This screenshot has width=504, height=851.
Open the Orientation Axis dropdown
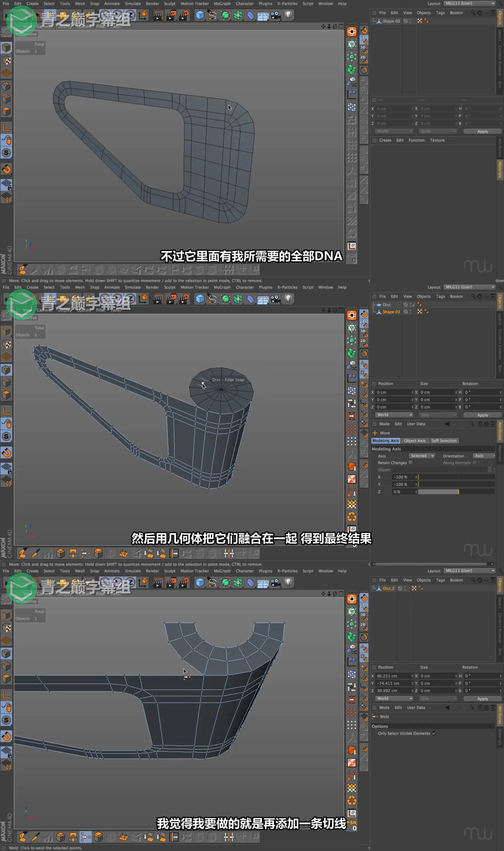484,456
